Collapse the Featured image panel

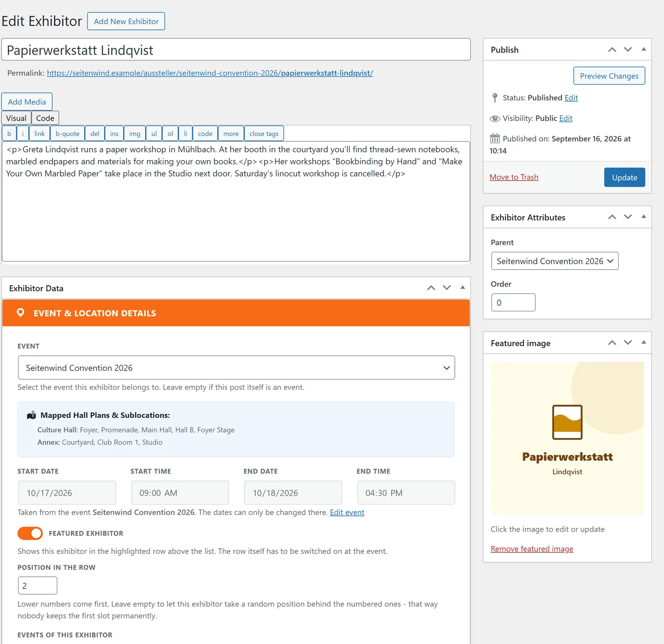[x=644, y=343]
